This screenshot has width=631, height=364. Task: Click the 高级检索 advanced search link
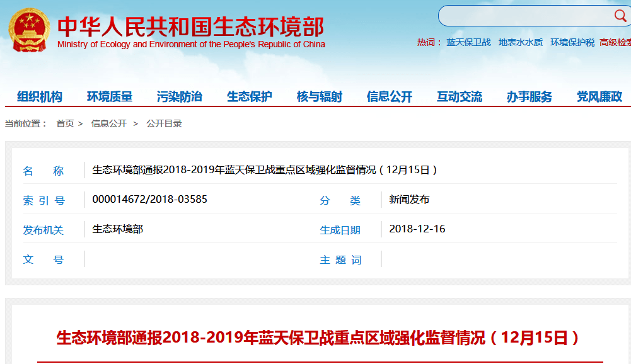(x=615, y=42)
